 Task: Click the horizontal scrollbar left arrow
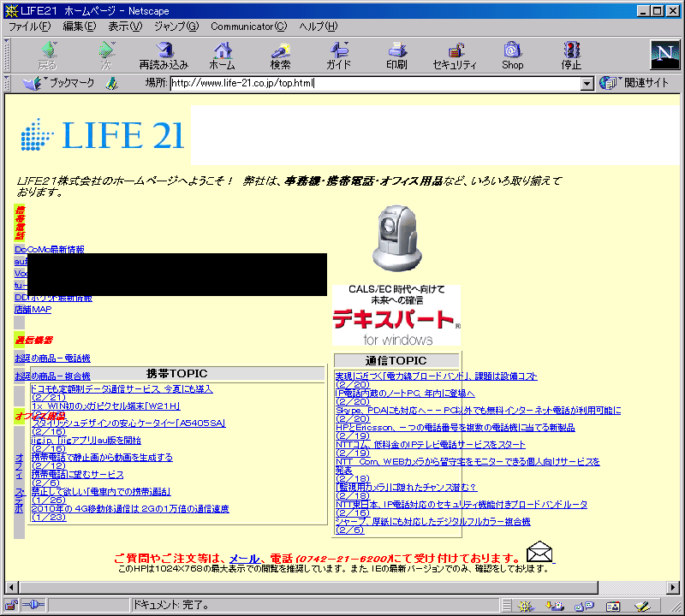click(12, 587)
